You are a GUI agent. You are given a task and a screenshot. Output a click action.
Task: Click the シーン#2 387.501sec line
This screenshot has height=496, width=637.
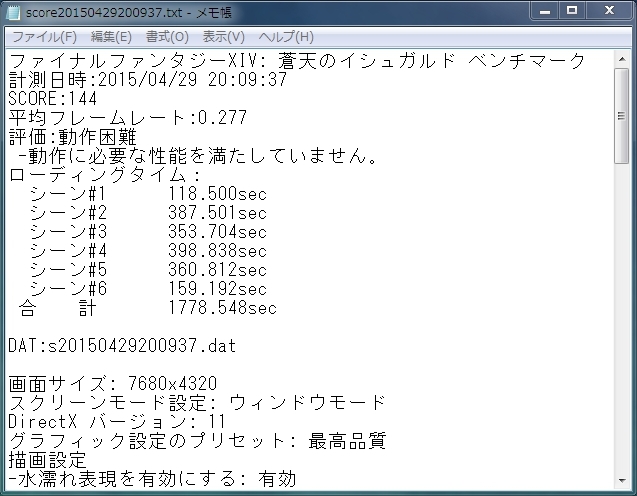click(148, 213)
